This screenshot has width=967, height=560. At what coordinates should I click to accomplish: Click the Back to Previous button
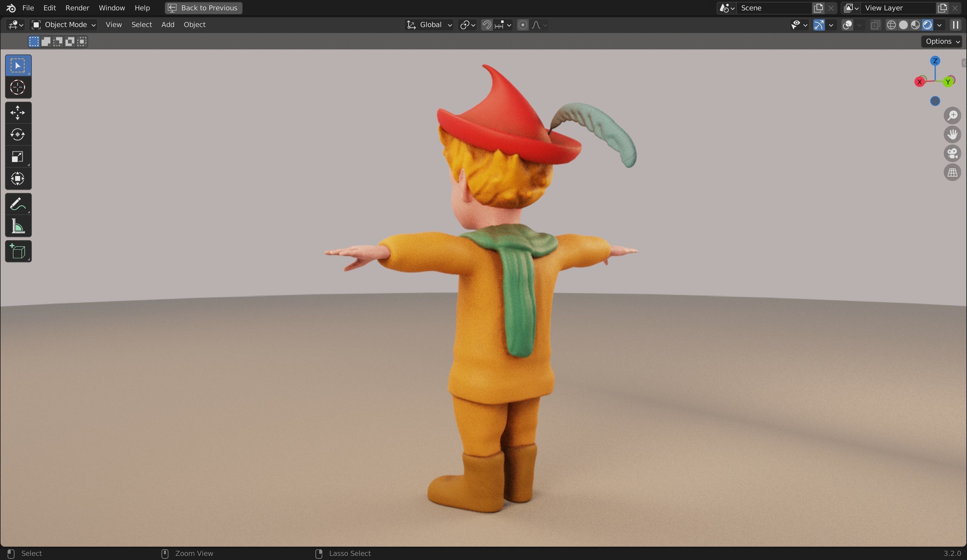(203, 8)
